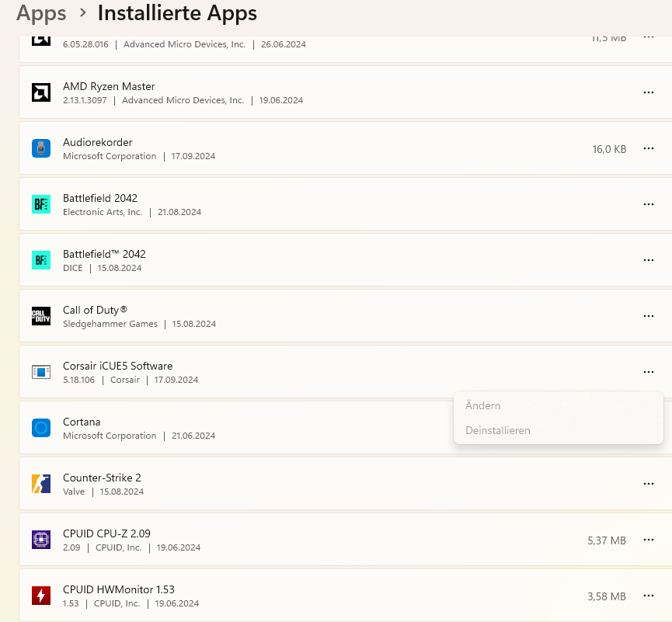Go back to Apps via breadcrumb
672x622 pixels.
point(41,13)
